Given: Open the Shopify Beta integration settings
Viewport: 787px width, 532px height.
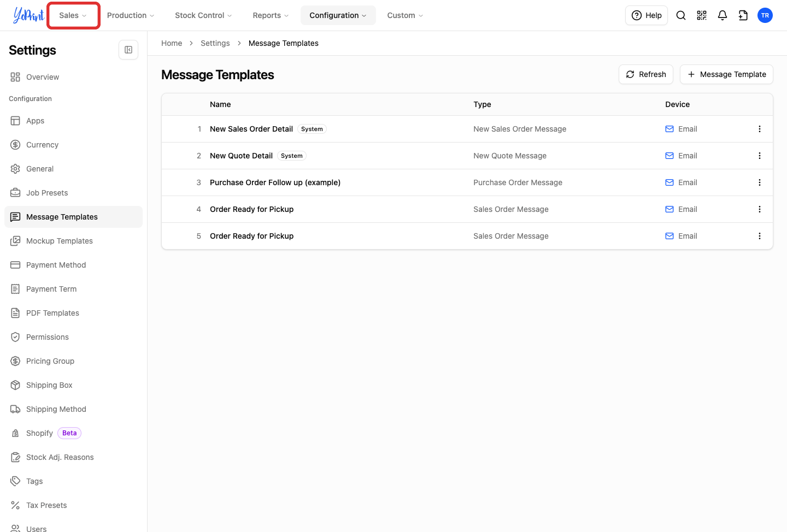Looking at the screenshot, I should pyautogui.click(x=73, y=433).
